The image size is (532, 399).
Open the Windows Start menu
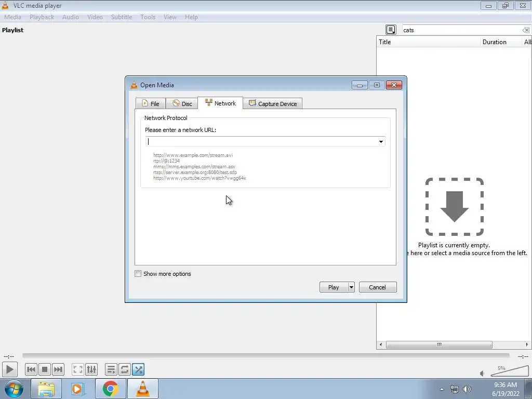coord(14,389)
